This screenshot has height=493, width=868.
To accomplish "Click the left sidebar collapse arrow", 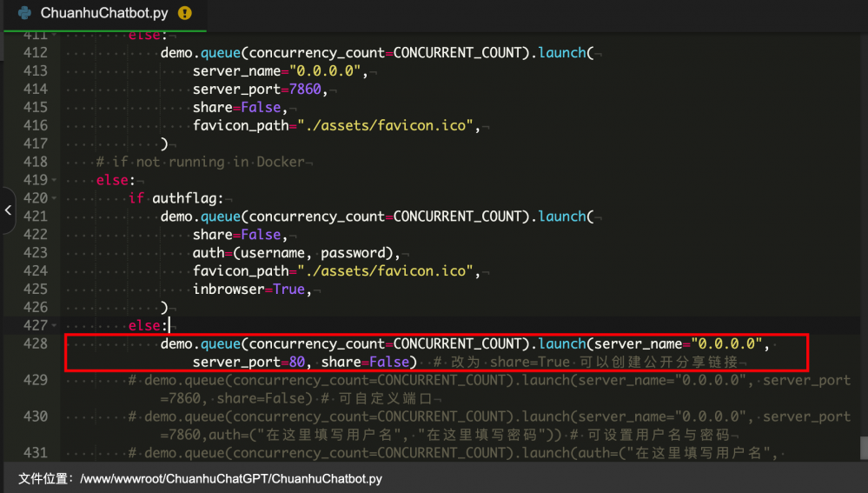I will pyautogui.click(x=8, y=210).
